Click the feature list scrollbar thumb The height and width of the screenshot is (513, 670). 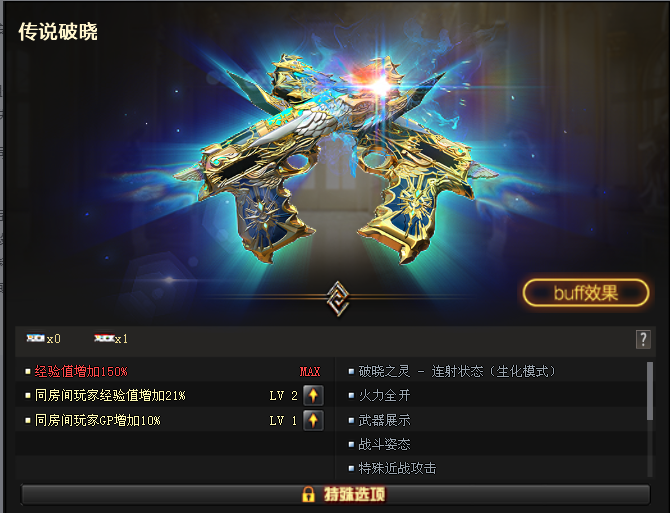[x=650, y=391]
